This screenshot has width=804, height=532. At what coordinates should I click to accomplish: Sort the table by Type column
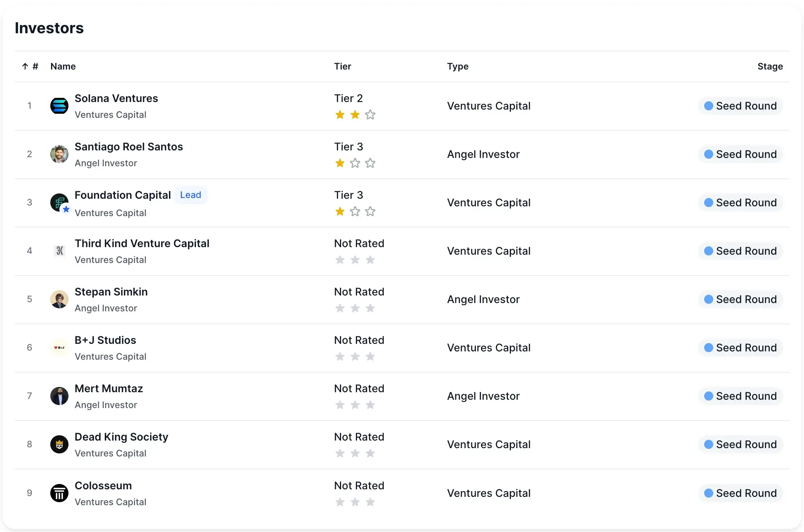[458, 66]
